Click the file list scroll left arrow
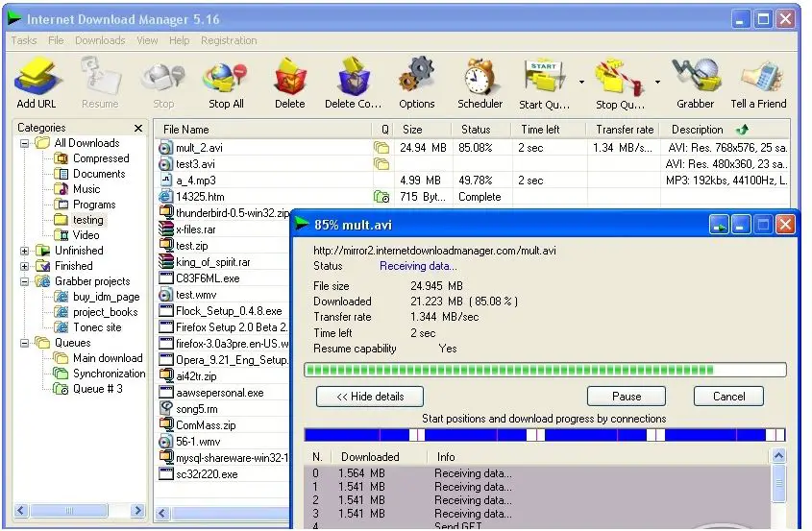 coord(162,514)
